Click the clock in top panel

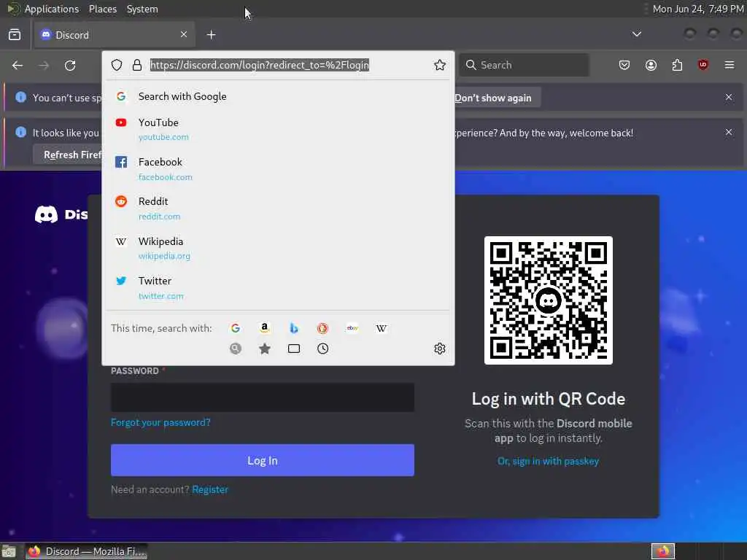(x=698, y=9)
